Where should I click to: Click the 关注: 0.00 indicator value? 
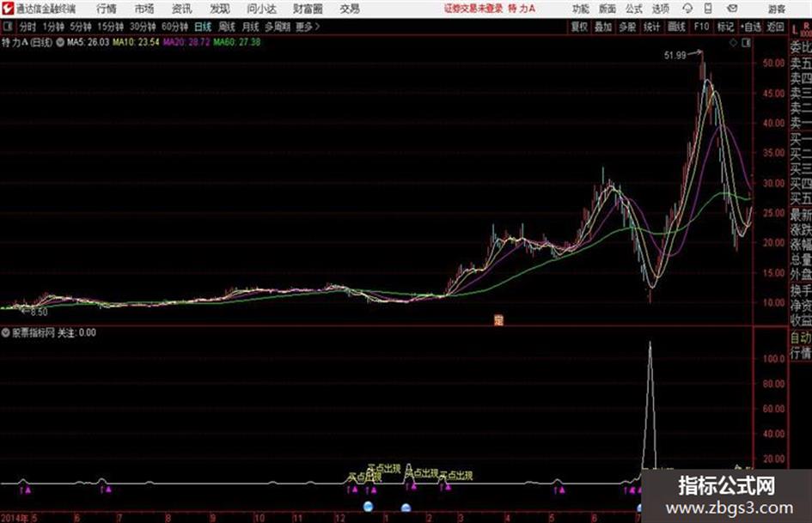tap(76, 333)
